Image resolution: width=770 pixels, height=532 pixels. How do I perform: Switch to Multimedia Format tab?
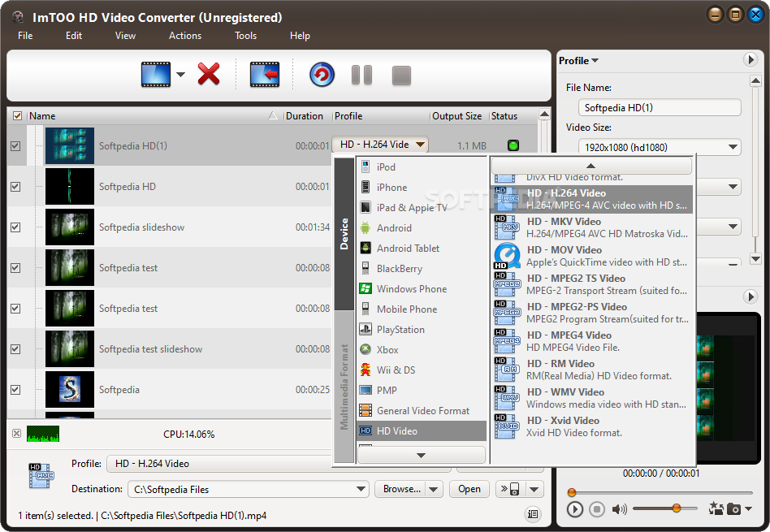tap(344, 387)
